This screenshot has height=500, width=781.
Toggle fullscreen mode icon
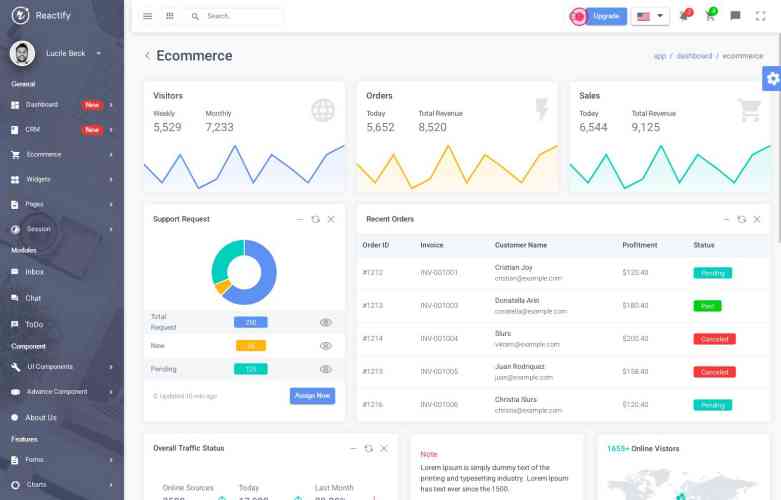pos(760,16)
